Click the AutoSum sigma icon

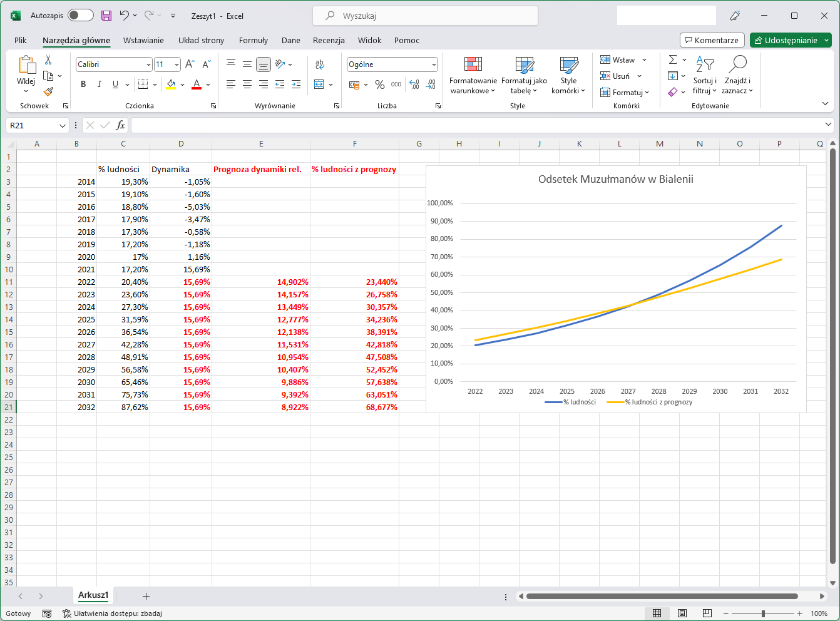coord(673,59)
